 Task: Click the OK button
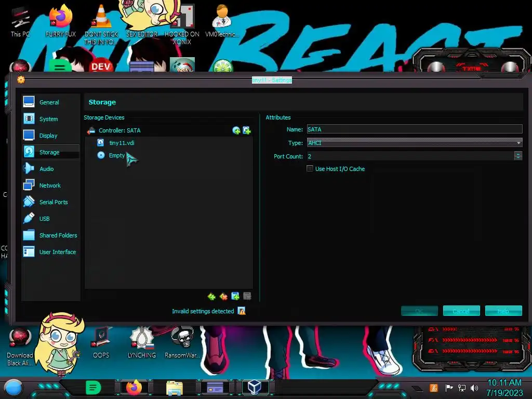click(419, 311)
